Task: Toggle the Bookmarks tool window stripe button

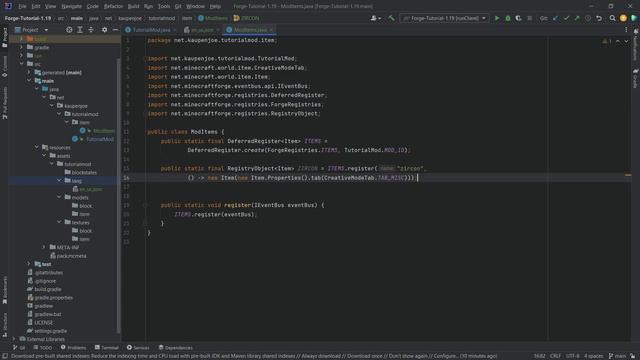Action: pyautogui.click(x=4, y=290)
